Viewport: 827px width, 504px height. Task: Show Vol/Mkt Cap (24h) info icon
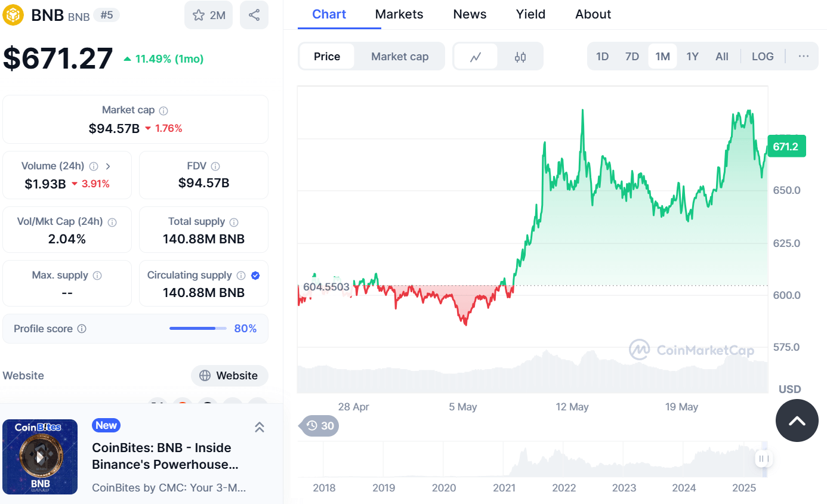[112, 222]
